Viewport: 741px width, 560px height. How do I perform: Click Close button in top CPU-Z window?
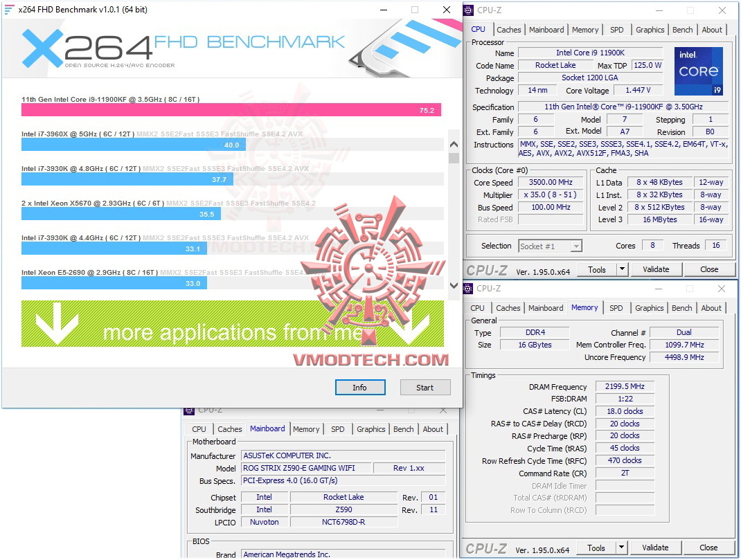click(709, 269)
